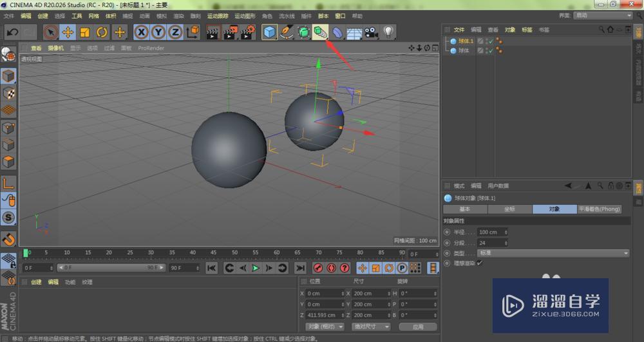
Task: Toggle the Y axis lock
Action: (158, 32)
